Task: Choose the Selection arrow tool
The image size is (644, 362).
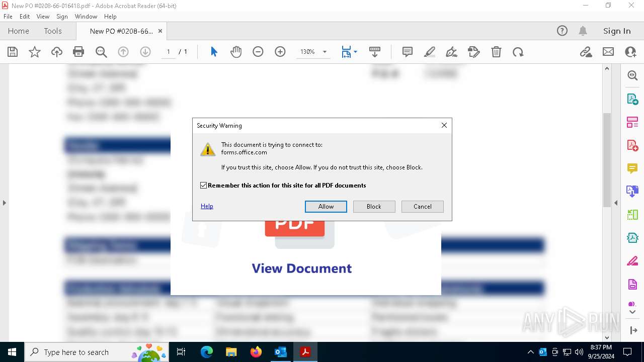Action: coord(214,52)
